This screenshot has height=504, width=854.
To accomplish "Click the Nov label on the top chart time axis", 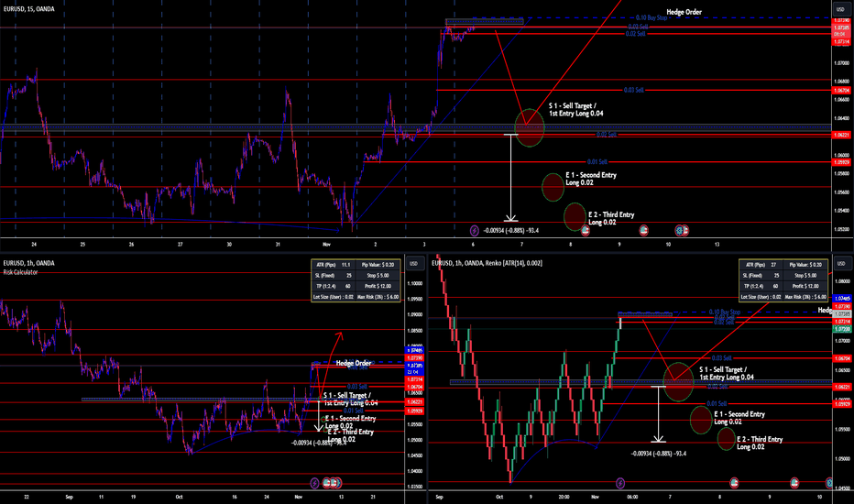I will click(326, 245).
